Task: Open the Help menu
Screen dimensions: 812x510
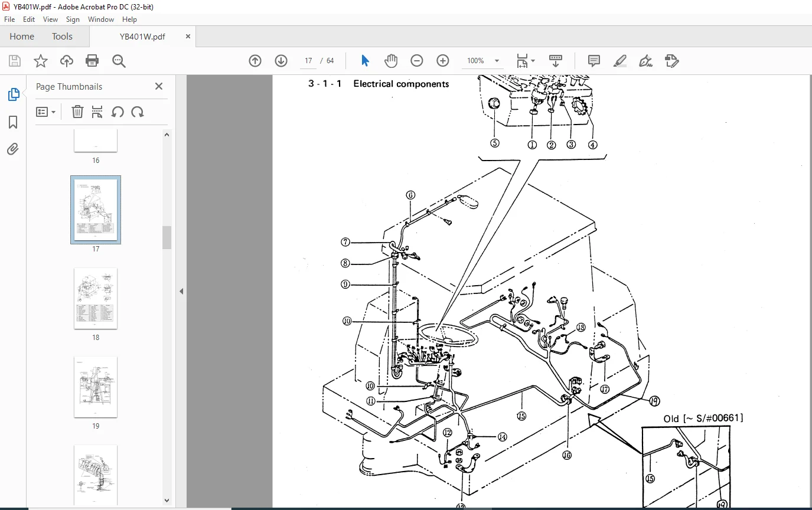Action: click(x=129, y=19)
